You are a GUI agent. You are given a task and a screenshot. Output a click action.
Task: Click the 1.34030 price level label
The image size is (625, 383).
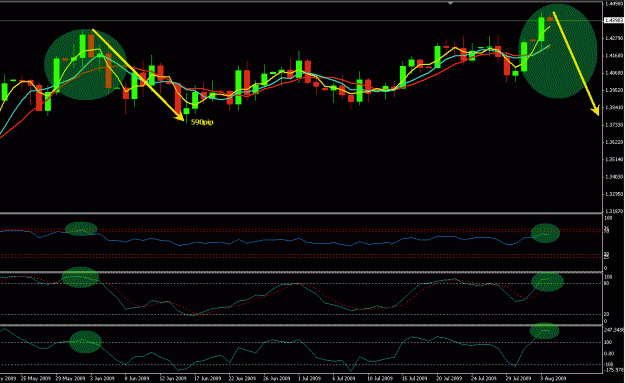pyautogui.click(x=614, y=177)
